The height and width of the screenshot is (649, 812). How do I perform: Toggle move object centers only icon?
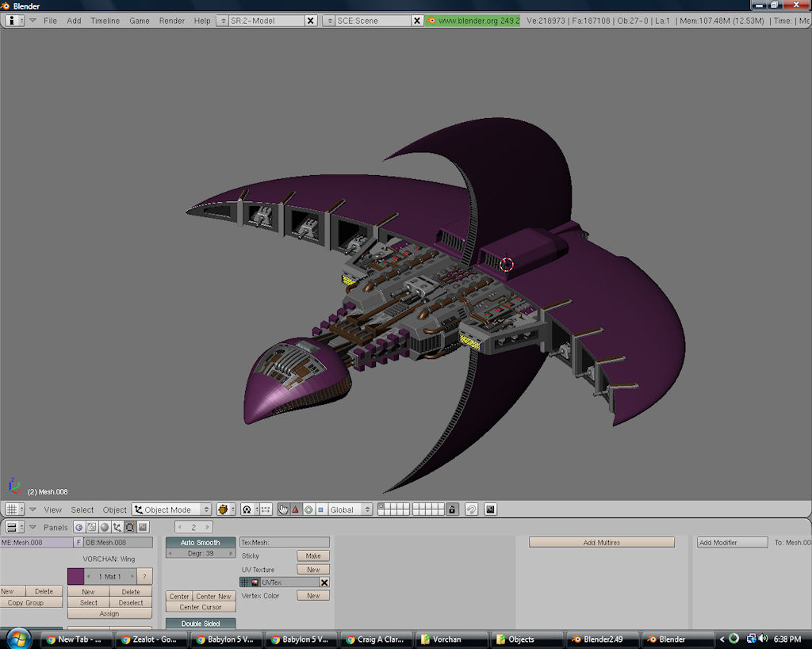(266, 510)
